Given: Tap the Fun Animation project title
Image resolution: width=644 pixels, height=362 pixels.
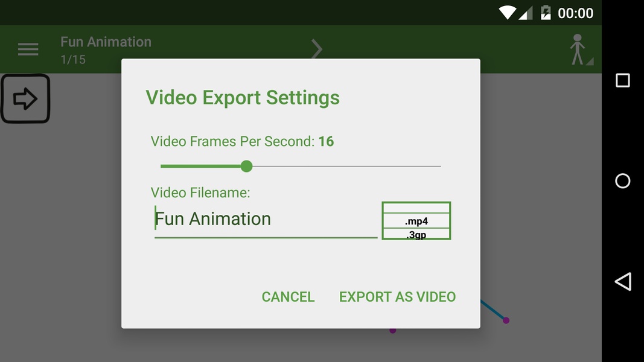Looking at the screenshot, I should (x=106, y=42).
